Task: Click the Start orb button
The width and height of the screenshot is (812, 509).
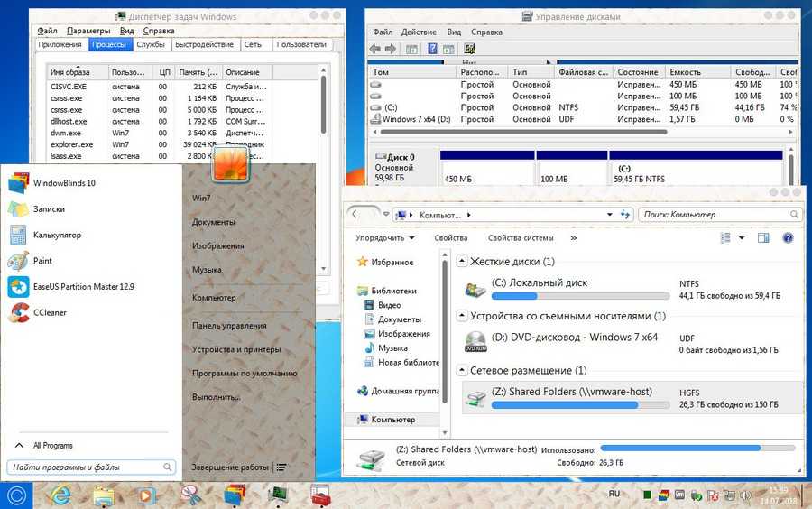Action: click(17, 495)
